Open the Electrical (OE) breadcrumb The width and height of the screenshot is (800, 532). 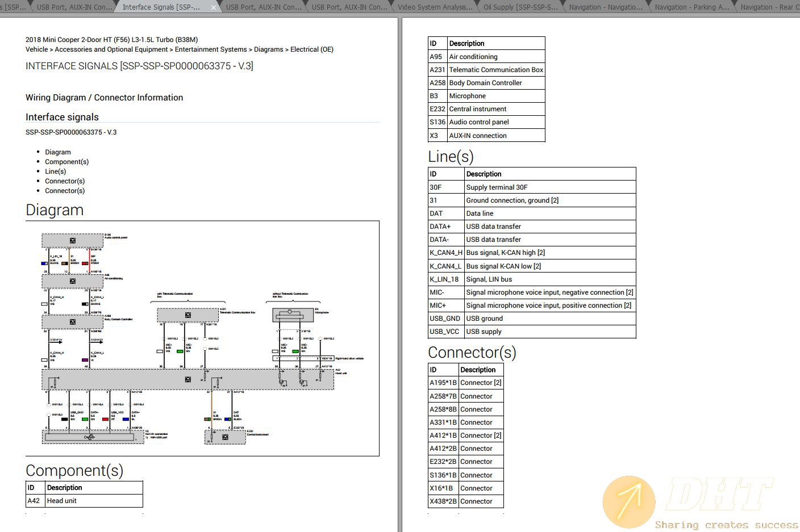tap(312, 49)
